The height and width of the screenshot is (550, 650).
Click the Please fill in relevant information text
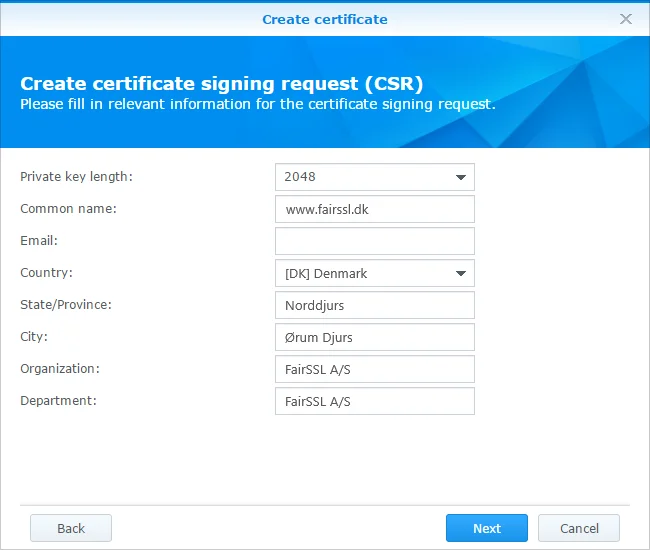(x=258, y=104)
